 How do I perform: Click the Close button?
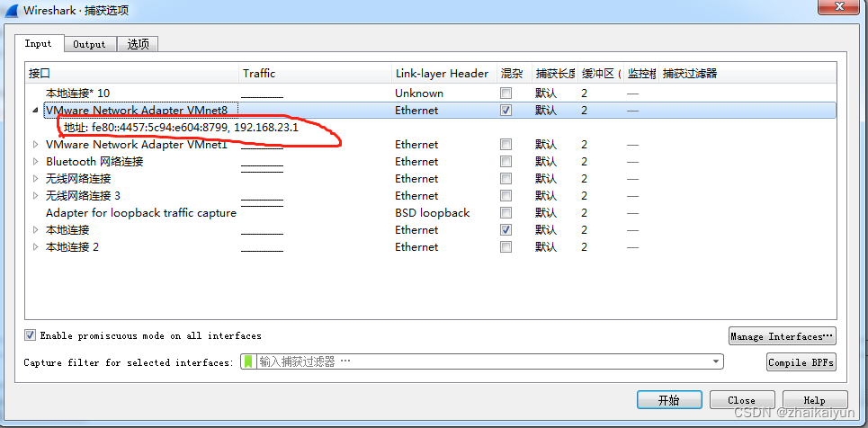pyautogui.click(x=742, y=400)
